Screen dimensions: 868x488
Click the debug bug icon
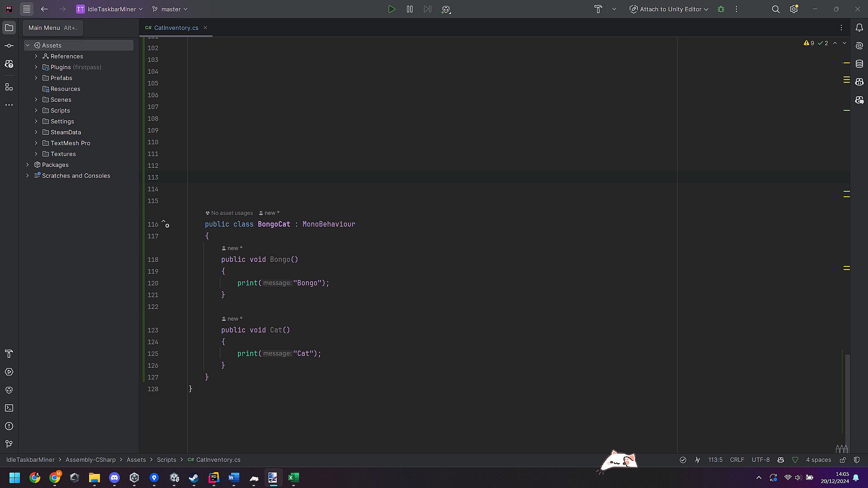coord(721,9)
